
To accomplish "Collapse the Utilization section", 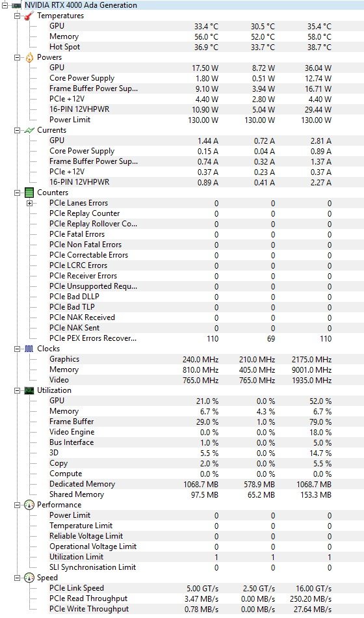I will (x=17, y=390).
